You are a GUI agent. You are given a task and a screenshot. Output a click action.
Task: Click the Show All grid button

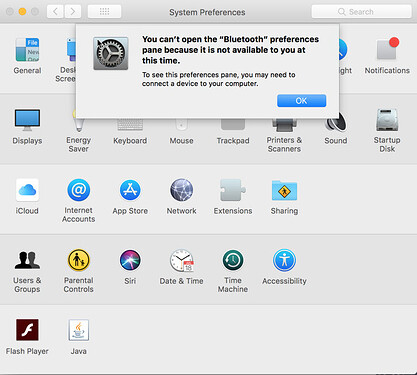pyautogui.click(x=104, y=12)
